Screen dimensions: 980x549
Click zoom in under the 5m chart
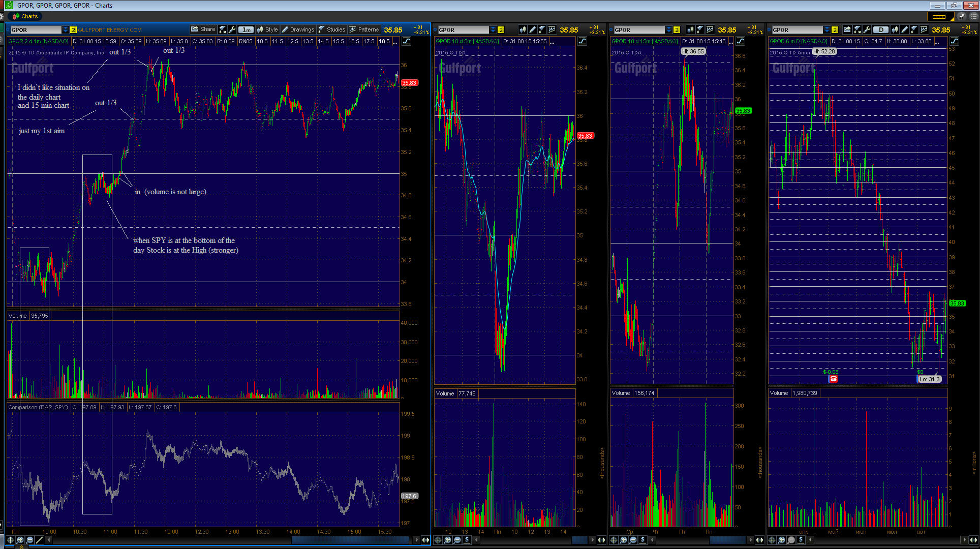447,540
